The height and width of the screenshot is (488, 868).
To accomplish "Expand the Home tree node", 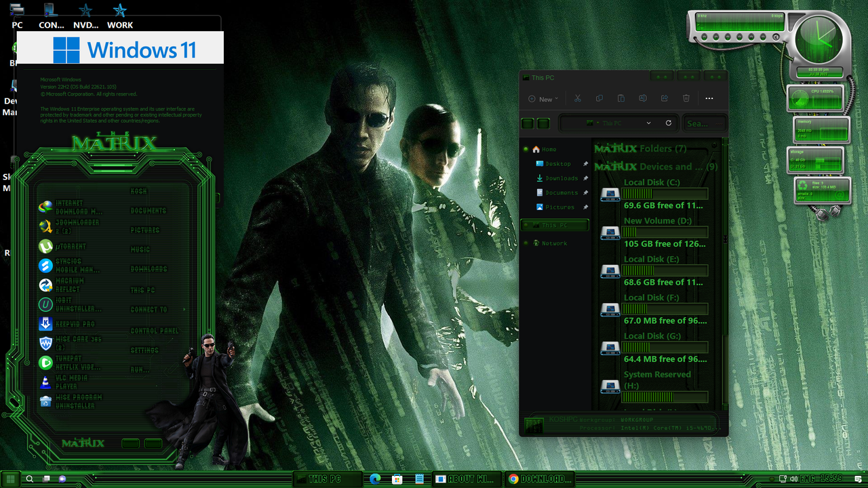I will pyautogui.click(x=526, y=149).
